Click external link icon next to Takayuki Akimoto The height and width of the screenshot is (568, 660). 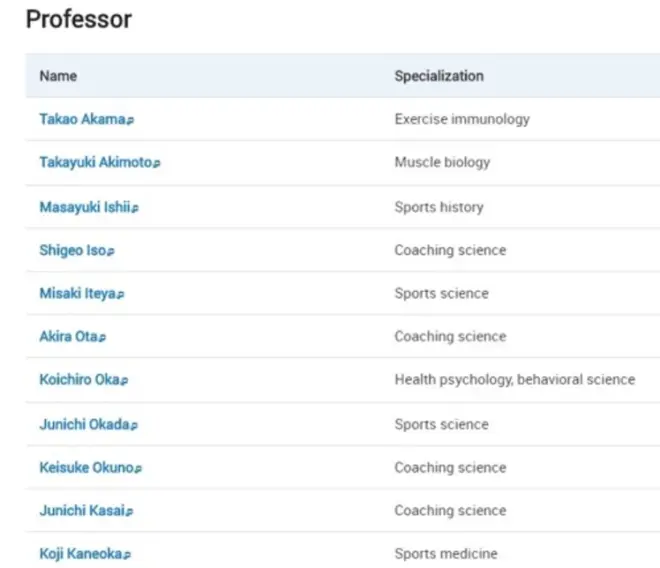(x=157, y=163)
